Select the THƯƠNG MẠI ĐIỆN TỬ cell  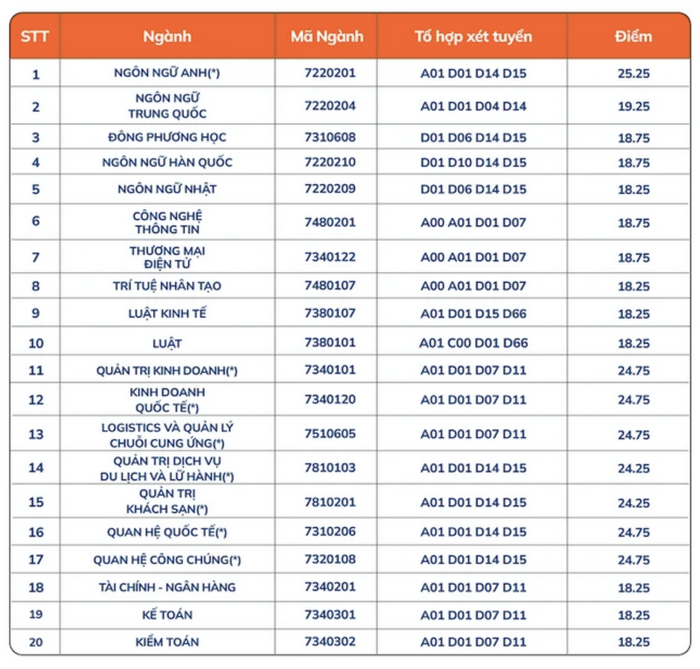pyautogui.click(x=167, y=257)
